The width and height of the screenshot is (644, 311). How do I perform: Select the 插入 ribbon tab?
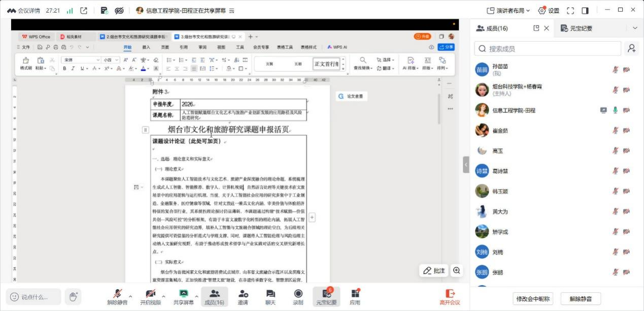[146, 47]
